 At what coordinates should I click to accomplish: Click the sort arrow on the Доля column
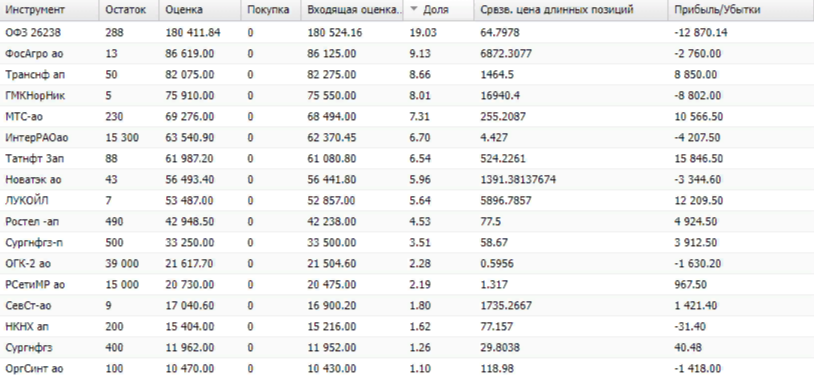(414, 10)
